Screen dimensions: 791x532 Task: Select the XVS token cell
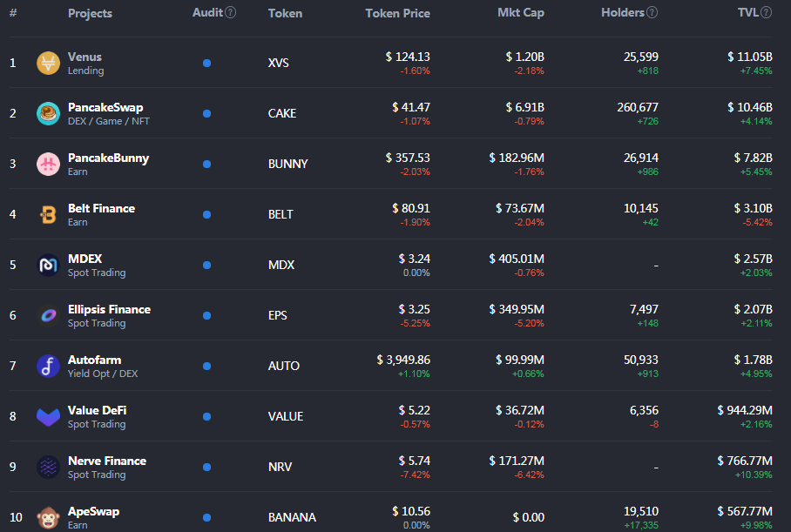[279, 63]
